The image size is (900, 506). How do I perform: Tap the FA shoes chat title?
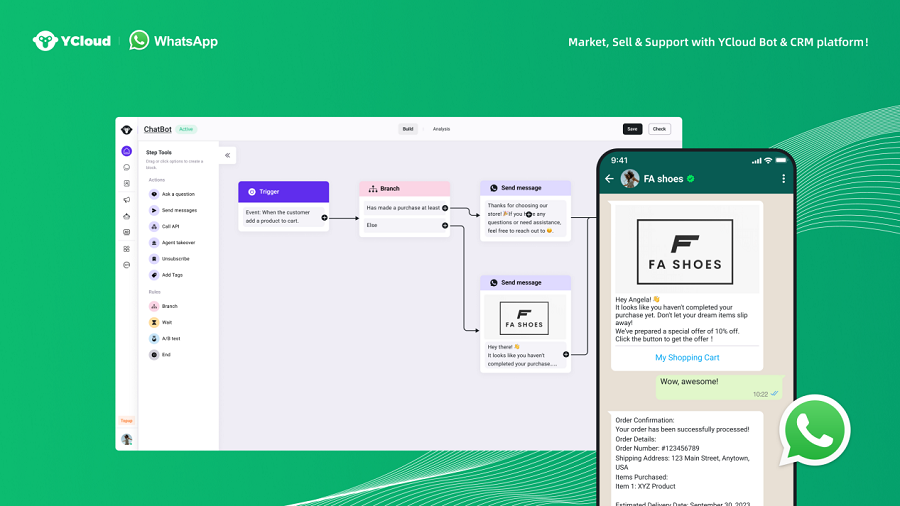tap(663, 179)
